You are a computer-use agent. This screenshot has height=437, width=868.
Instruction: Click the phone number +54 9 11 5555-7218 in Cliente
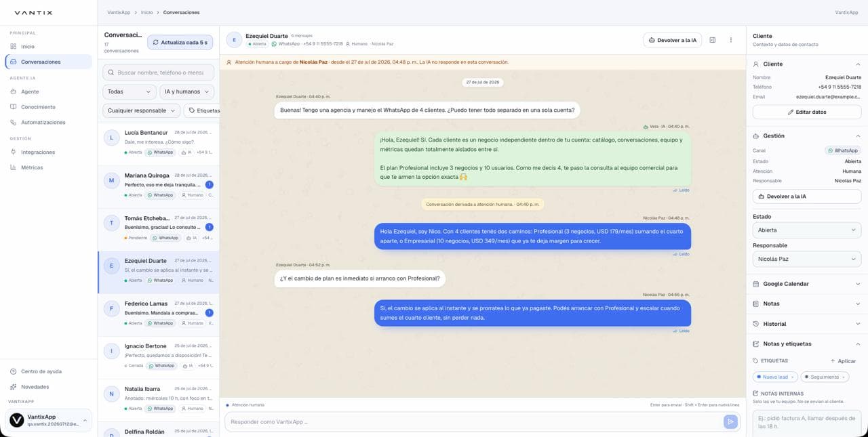[x=840, y=87]
